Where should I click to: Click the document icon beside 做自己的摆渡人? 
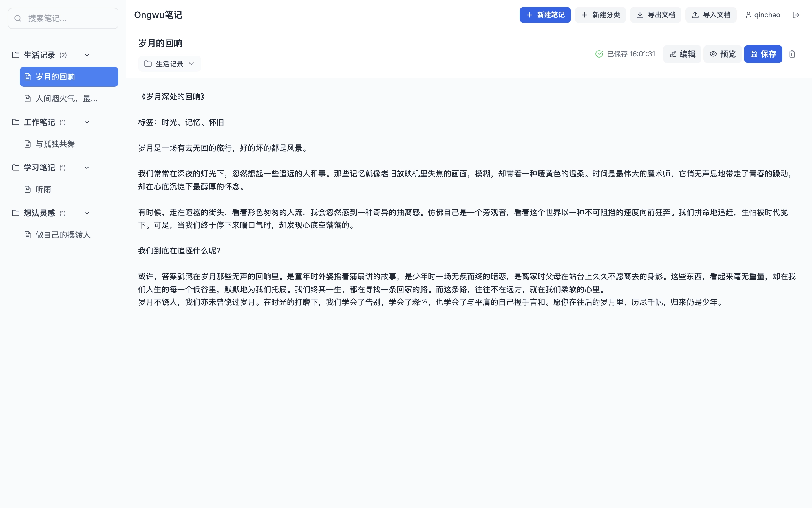(x=28, y=235)
